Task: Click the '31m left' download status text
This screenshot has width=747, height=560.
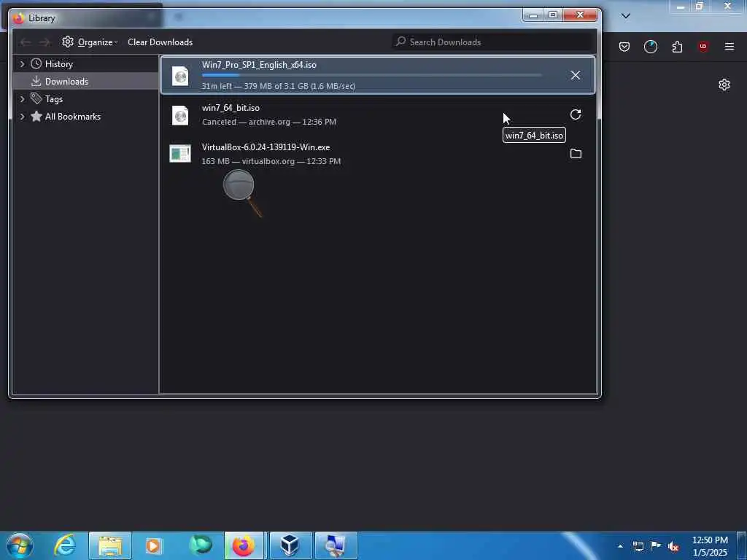Action: (x=278, y=86)
